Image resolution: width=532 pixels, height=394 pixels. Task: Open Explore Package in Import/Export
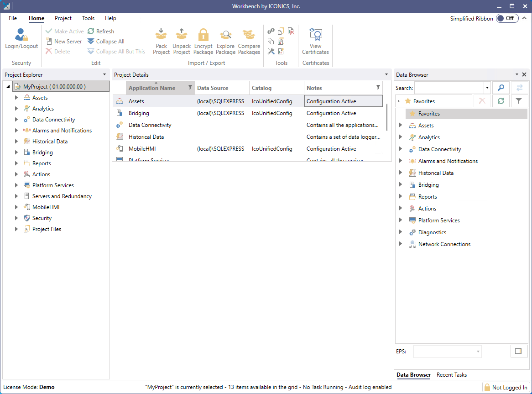pyautogui.click(x=226, y=42)
